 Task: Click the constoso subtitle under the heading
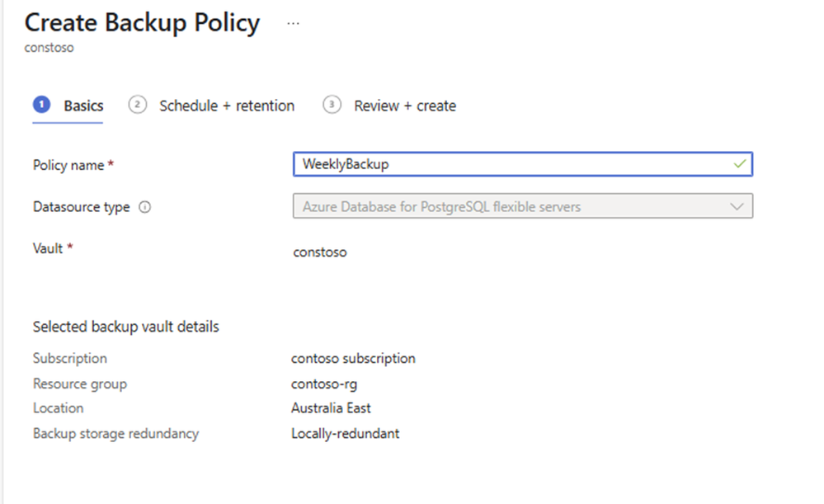pos(49,47)
